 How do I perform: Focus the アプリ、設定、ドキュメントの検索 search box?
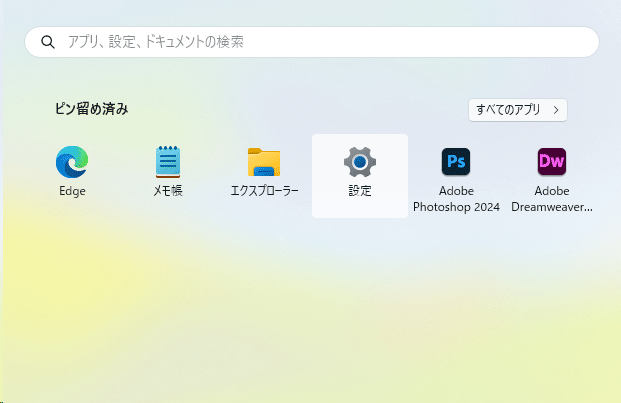click(320, 42)
